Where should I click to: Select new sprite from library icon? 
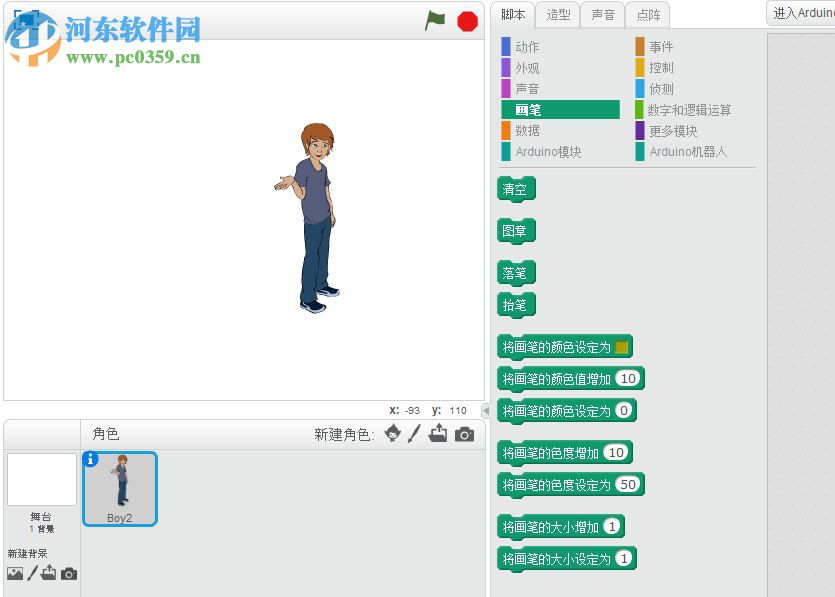point(394,434)
